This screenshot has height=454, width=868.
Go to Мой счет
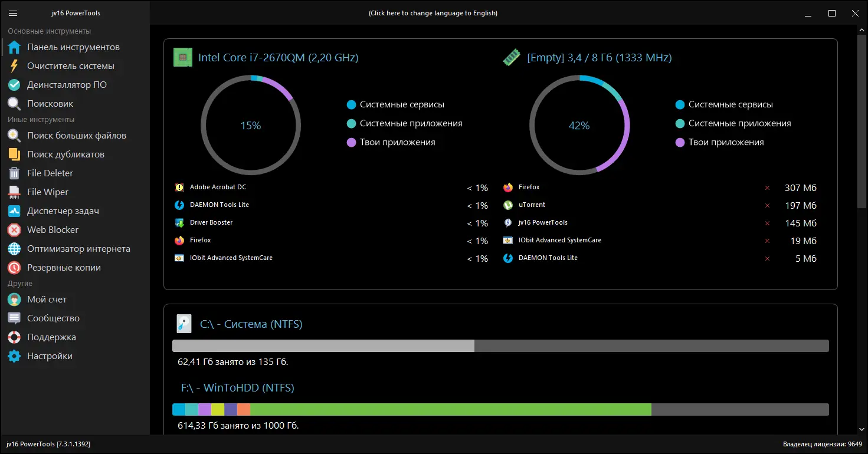pos(76,300)
